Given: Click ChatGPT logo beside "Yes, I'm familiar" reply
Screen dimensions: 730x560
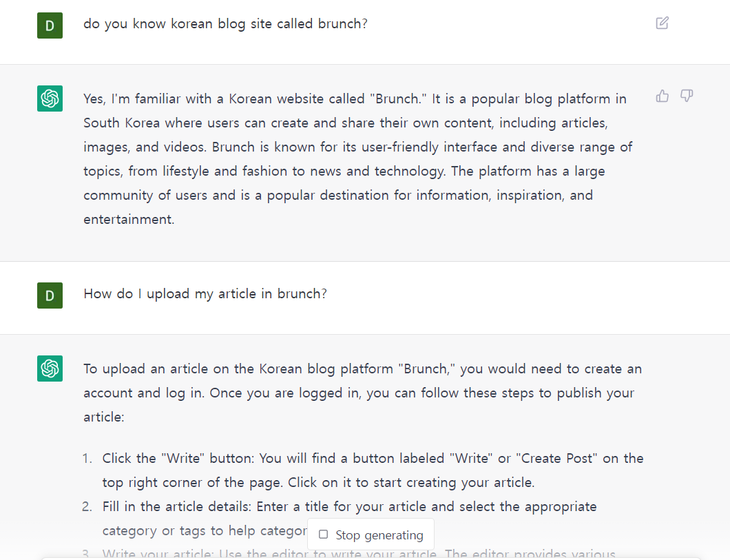Looking at the screenshot, I should [x=50, y=98].
